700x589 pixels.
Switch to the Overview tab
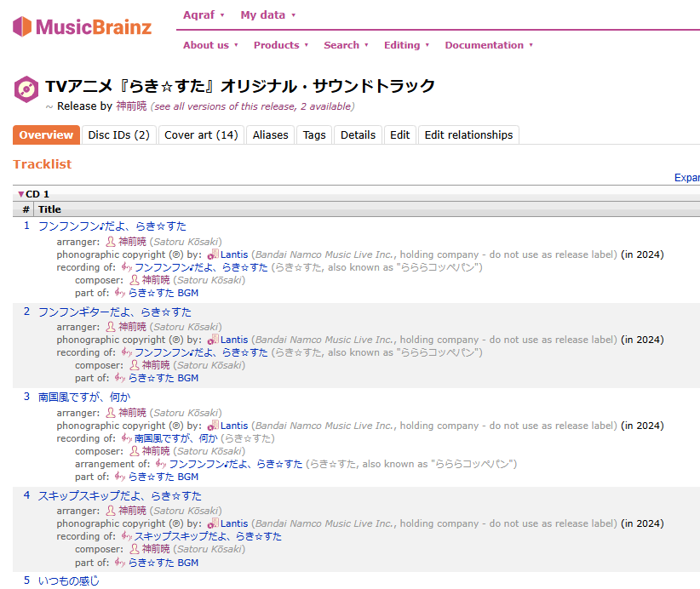[x=46, y=134]
